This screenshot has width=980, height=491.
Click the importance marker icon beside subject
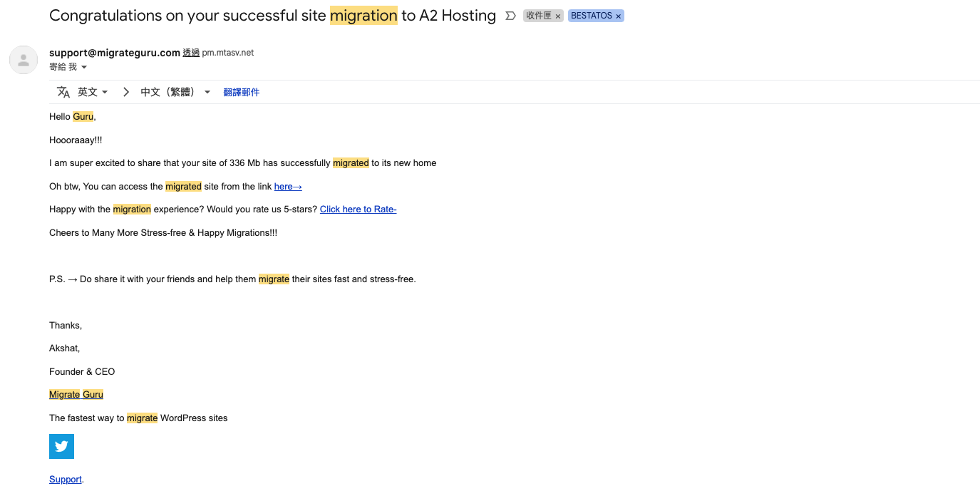point(510,16)
